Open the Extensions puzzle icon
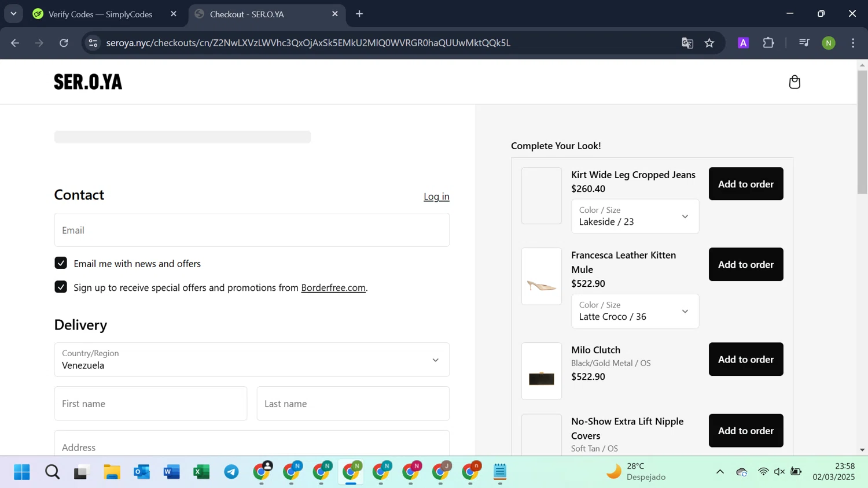The width and height of the screenshot is (868, 488). [x=768, y=43]
